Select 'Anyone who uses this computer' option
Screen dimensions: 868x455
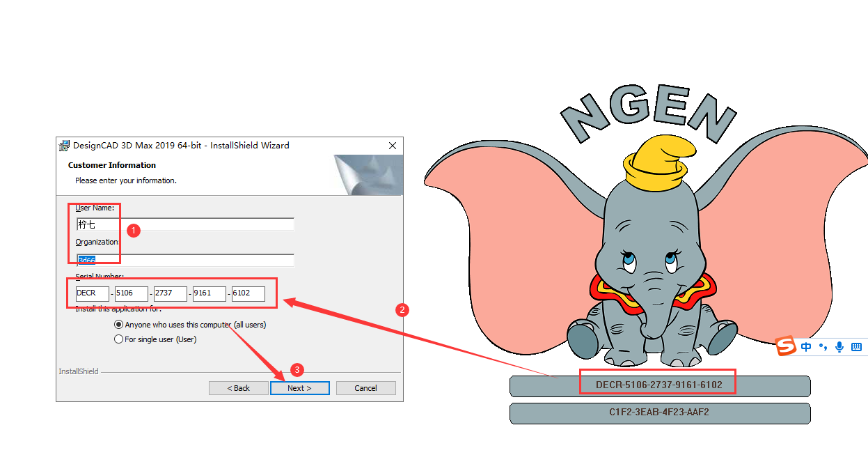pos(118,325)
